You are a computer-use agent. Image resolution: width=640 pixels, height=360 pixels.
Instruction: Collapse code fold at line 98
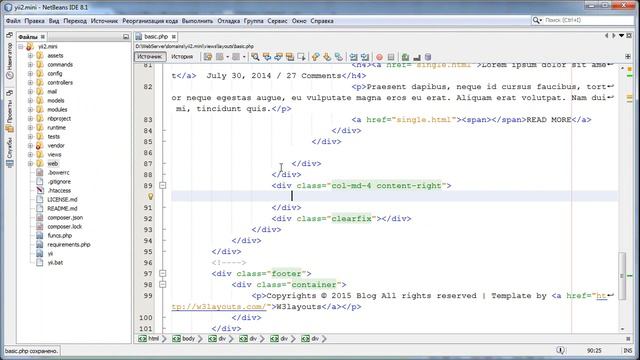[x=162, y=284]
